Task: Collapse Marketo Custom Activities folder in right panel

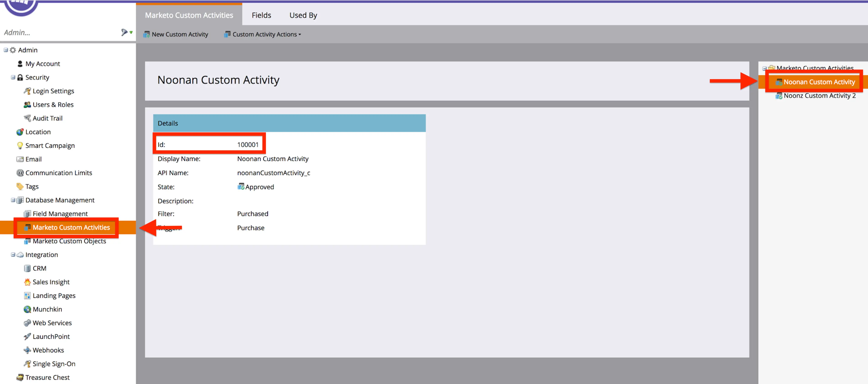Action: pos(765,68)
